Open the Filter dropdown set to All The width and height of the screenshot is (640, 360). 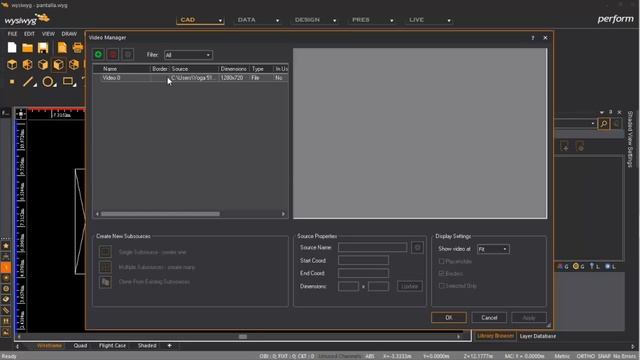[188, 55]
